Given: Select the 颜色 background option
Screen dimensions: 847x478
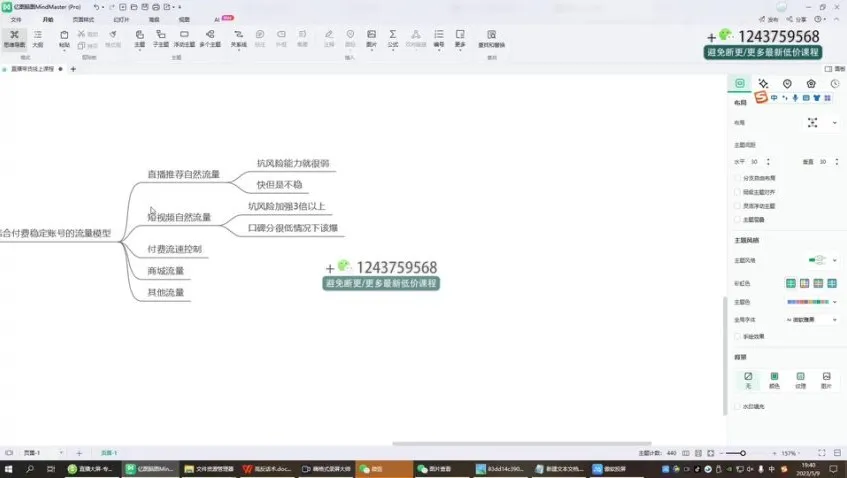Looking at the screenshot, I should 774,380.
